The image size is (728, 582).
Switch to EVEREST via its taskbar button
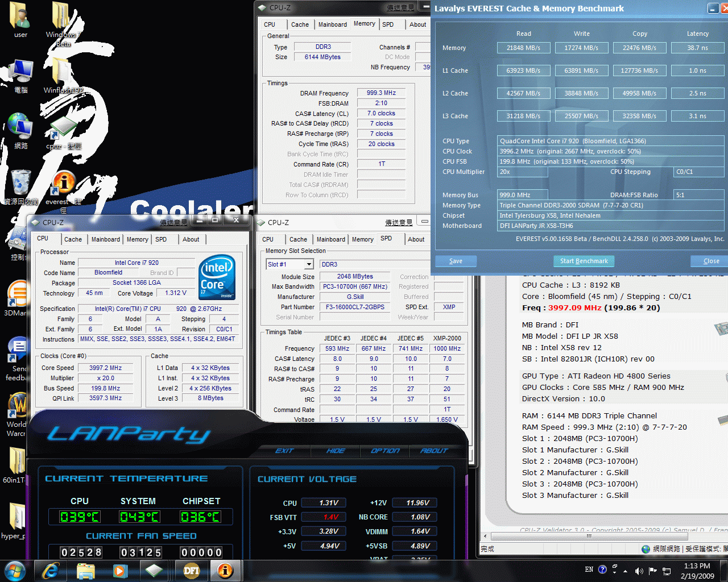(226, 571)
